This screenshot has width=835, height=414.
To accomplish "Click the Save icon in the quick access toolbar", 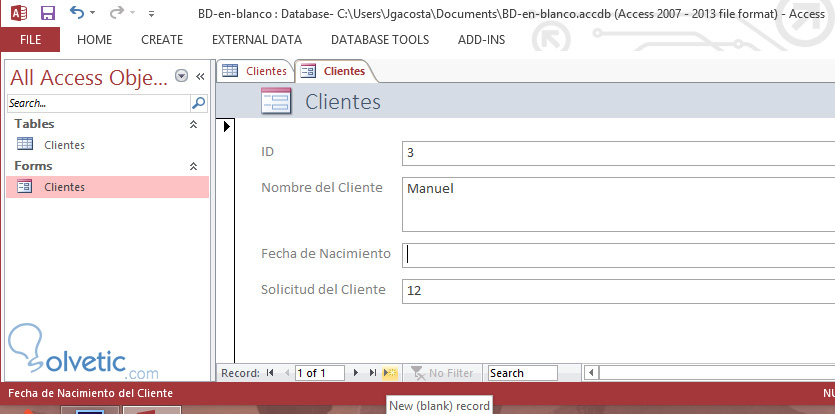I will [x=48, y=13].
